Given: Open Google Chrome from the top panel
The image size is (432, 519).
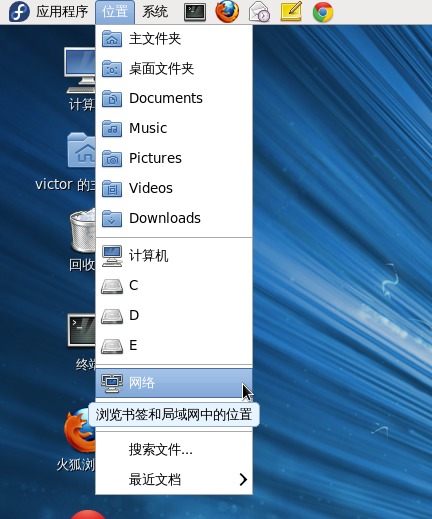Looking at the screenshot, I should click(323, 12).
